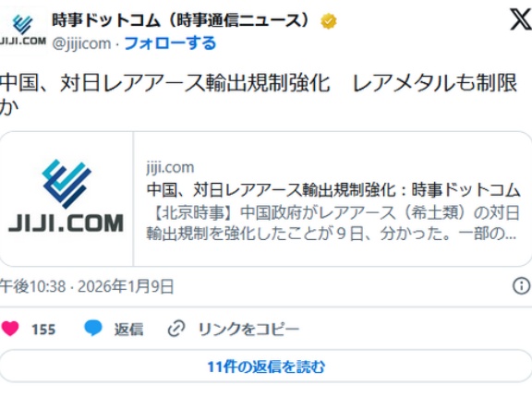Click the gold verified badge
Image resolution: width=532 pixels, height=397 pixels.
329,21
